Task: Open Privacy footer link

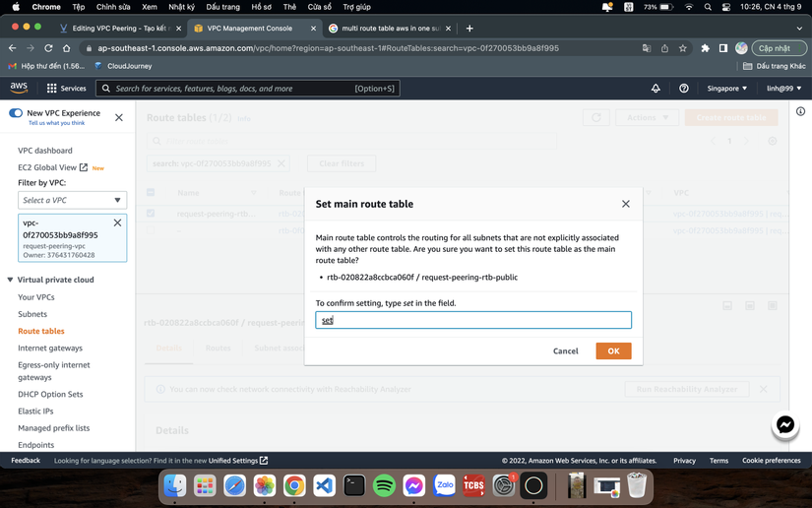Action: [684, 461]
